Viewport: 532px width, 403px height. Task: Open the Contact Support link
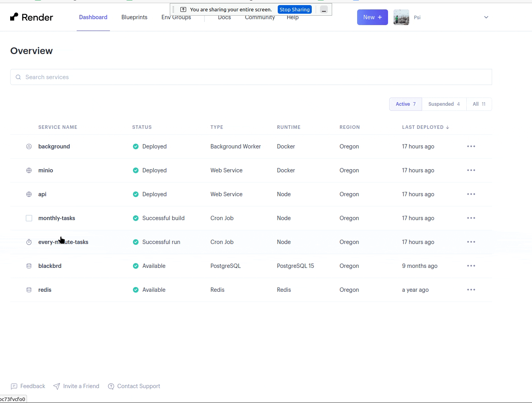[x=138, y=386]
